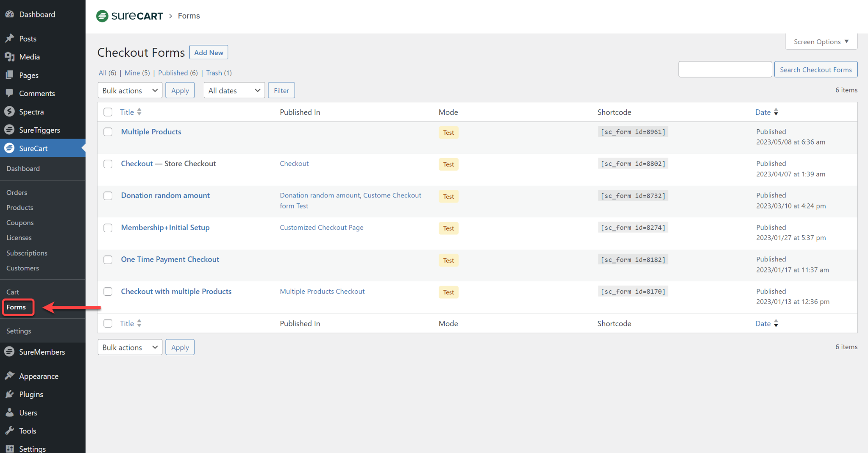Viewport: 868px width, 453px height.
Task: Open the Checkout with multiple Products link
Action: (x=176, y=292)
